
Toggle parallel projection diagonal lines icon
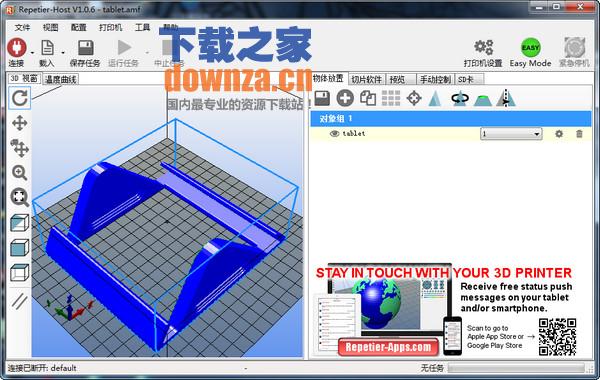(x=20, y=301)
